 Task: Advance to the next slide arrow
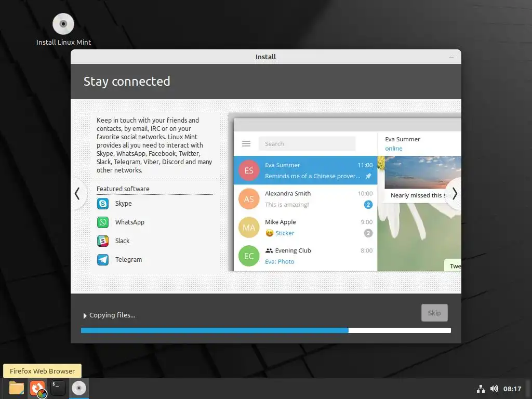pos(455,194)
